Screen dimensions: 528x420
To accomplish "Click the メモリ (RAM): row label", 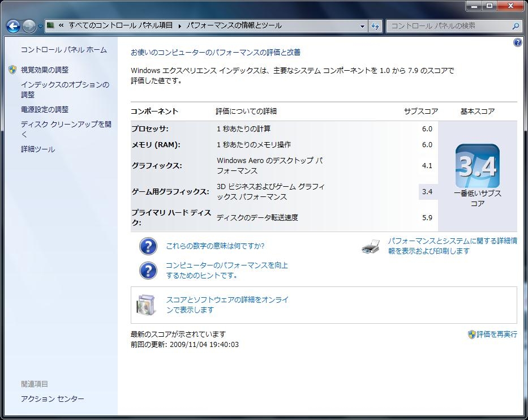I will pos(156,145).
